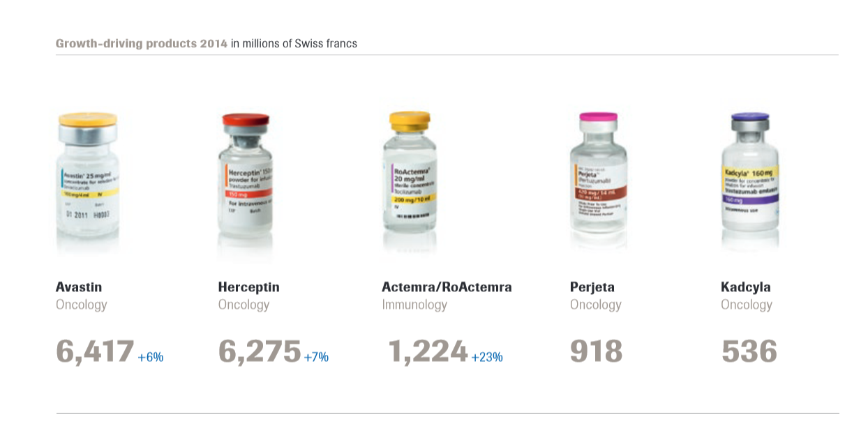Click the 1,224 sales figure

(428, 352)
